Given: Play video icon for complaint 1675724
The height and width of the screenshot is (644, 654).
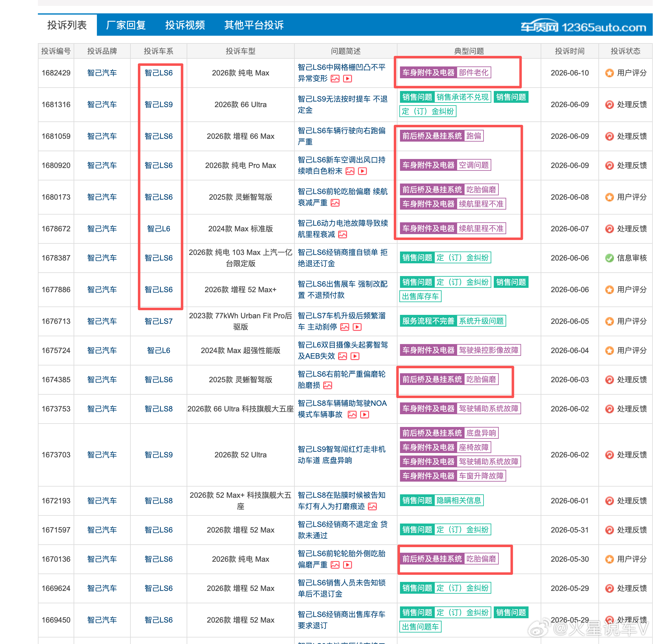Looking at the screenshot, I should tap(355, 356).
